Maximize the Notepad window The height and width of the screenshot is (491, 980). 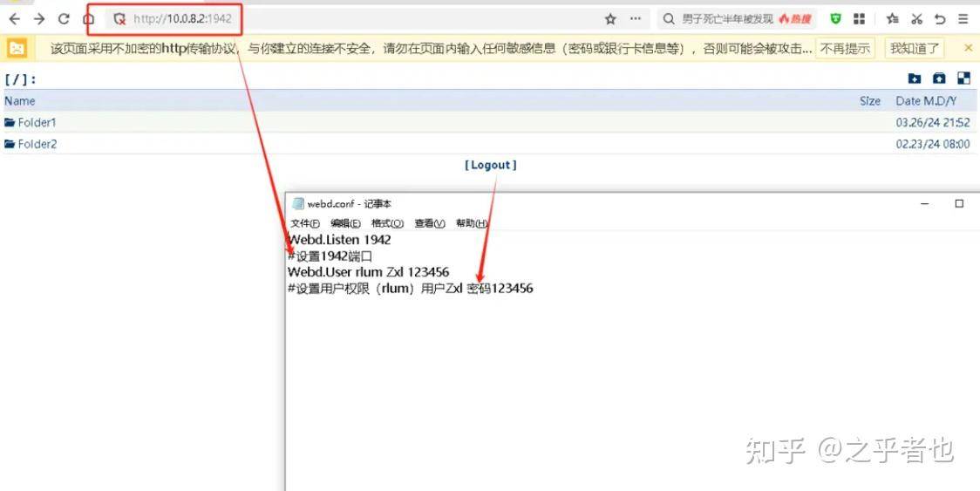click(959, 203)
